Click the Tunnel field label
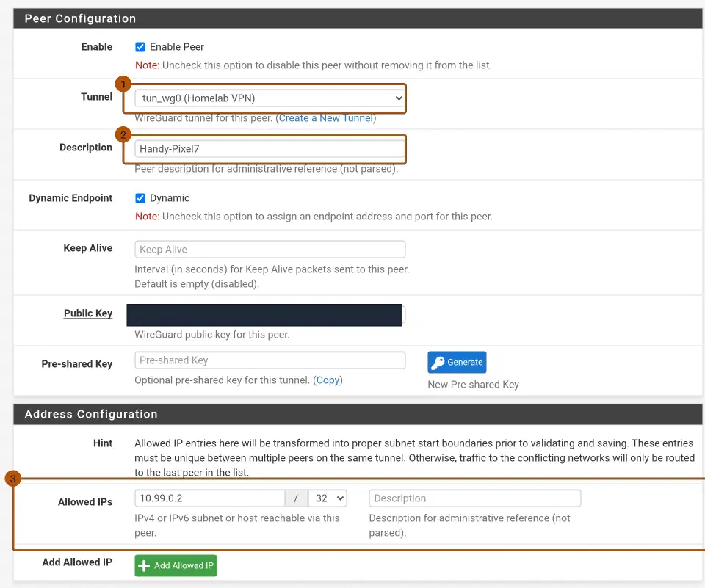The width and height of the screenshot is (705, 588). click(97, 97)
